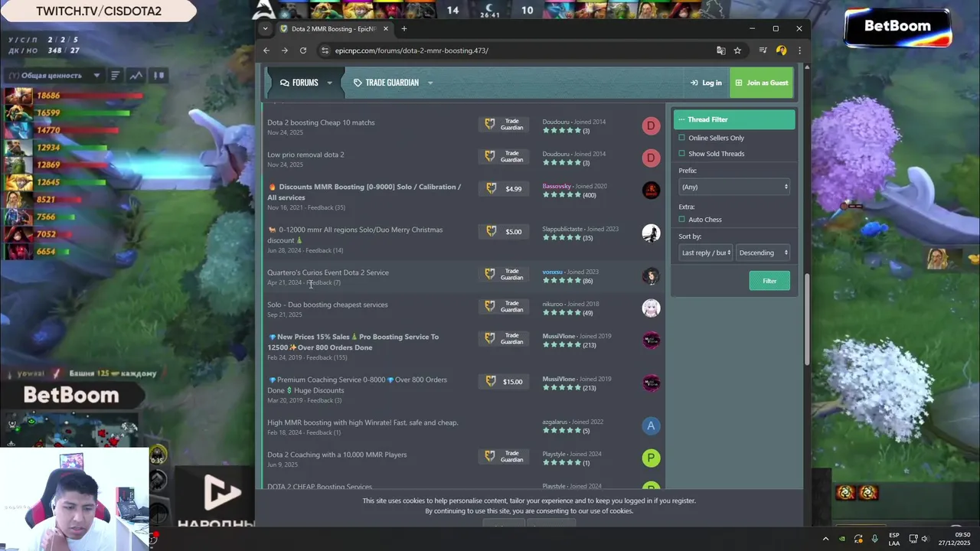The width and height of the screenshot is (980, 551).
Task: Open the Dota net worth stat dropdown
Action: tap(54, 75)
